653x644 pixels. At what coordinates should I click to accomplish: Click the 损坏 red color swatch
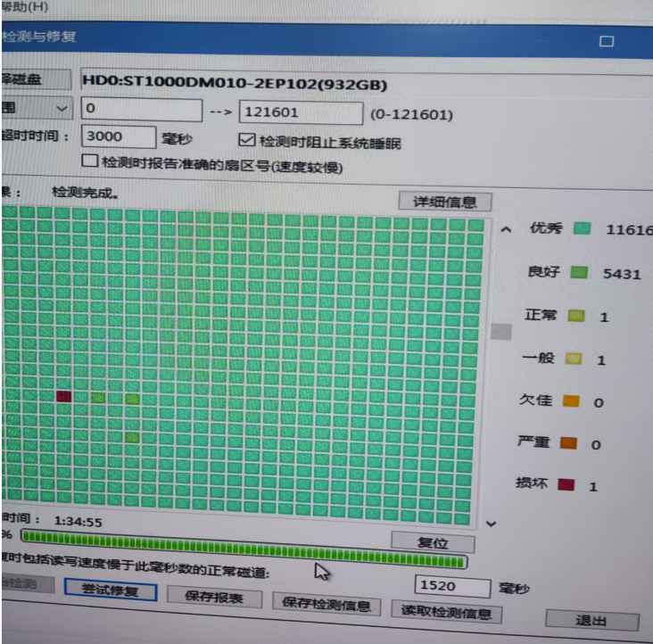pos(566,484)
